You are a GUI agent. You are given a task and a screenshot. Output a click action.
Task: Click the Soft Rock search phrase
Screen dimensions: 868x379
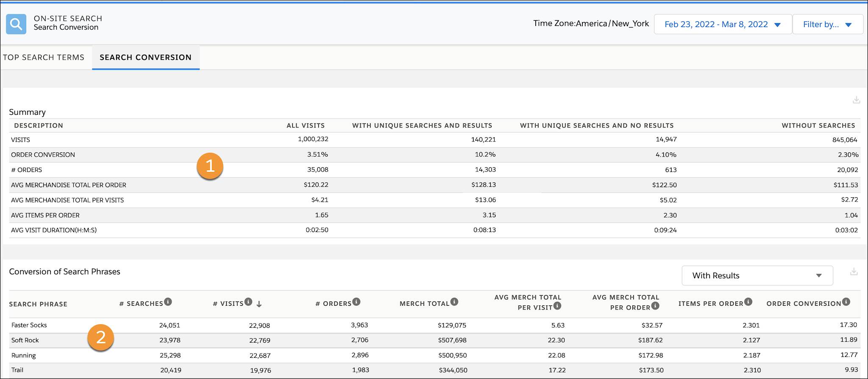25,340
